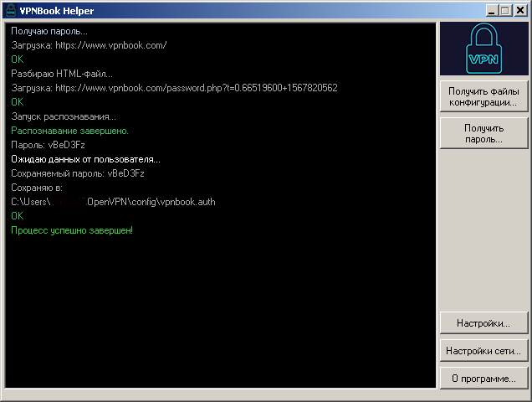Click log line "Загрузка: https://www.vpnbook.com/"

tap(89, 45)
